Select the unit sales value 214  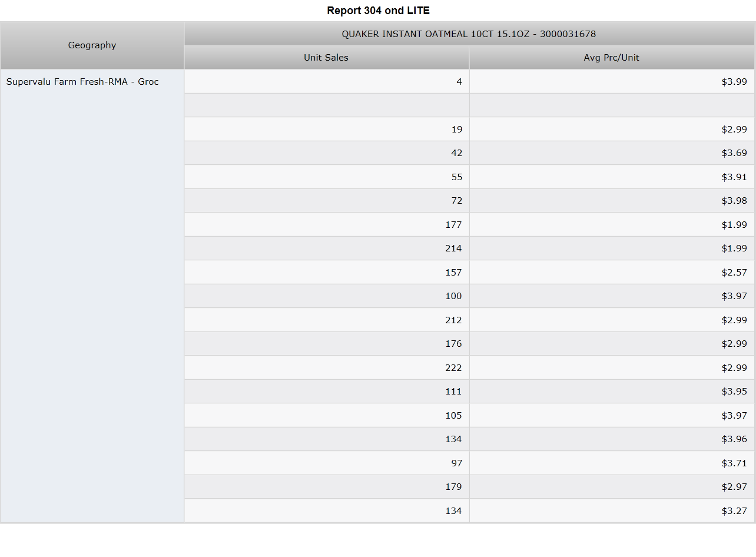[327, 248]
